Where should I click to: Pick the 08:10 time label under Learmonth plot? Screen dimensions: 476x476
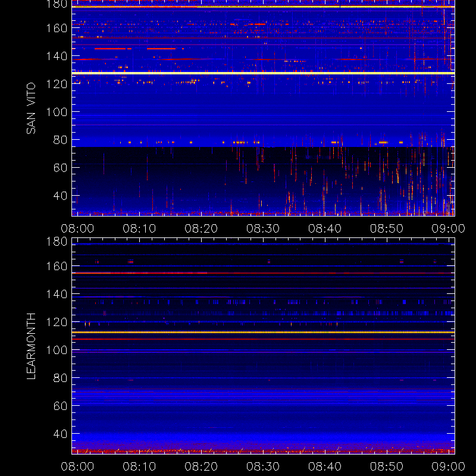(139, 466)
